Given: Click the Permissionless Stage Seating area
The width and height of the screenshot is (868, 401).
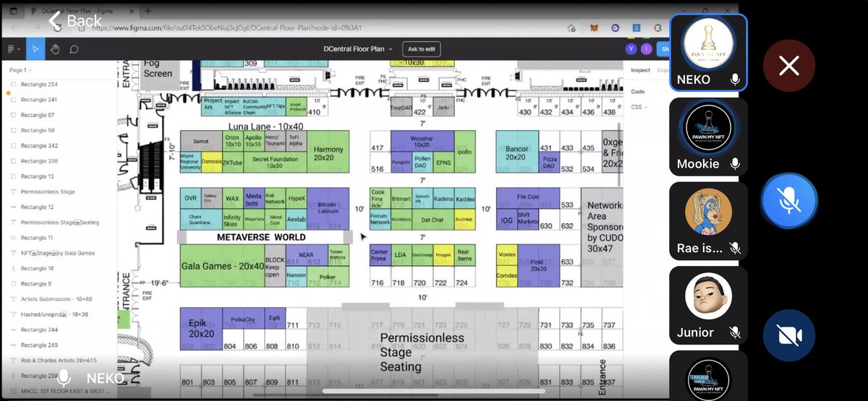Looking at the screenshot, I should point(421,352).
